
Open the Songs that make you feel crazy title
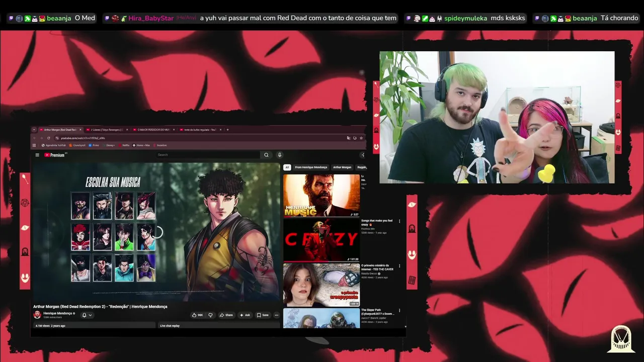click(x=377, y=222)
